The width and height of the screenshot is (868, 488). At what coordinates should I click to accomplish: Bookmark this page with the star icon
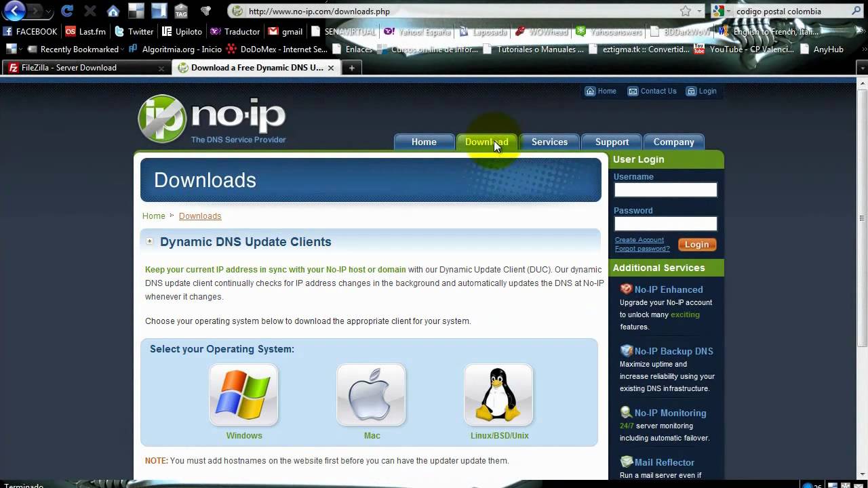click(686, 11)
